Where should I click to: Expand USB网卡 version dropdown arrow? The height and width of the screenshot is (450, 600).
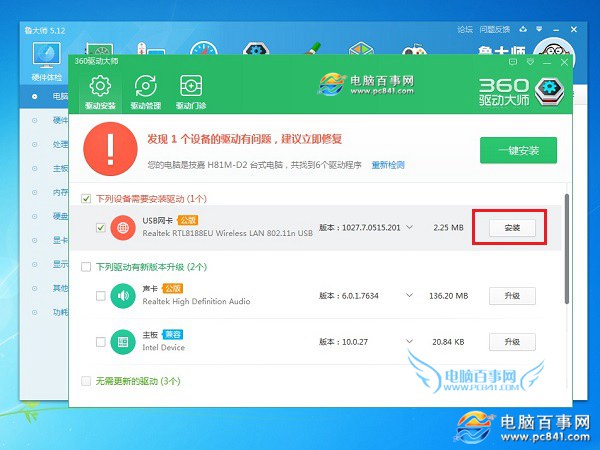(409, 228)
